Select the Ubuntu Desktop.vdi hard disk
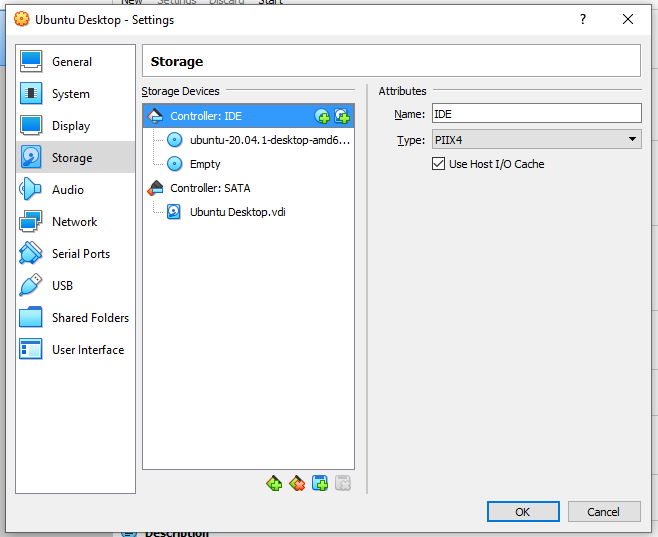Image resolution: width=658 pixels, height=537 pixels. tap(248, 212)
